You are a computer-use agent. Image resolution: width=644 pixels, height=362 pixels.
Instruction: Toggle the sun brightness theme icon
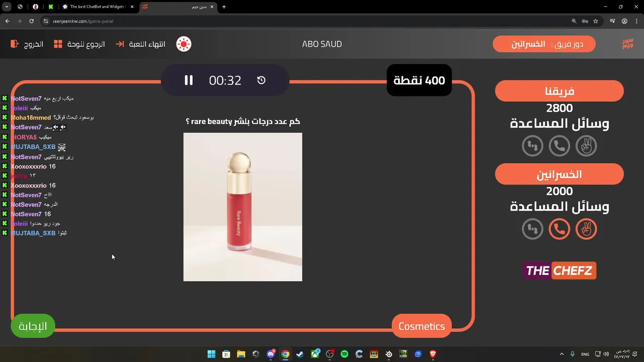[x=184, y=44]
